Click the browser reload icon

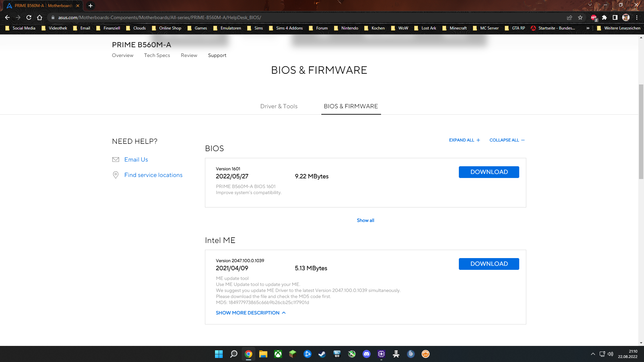pos(29,17)
